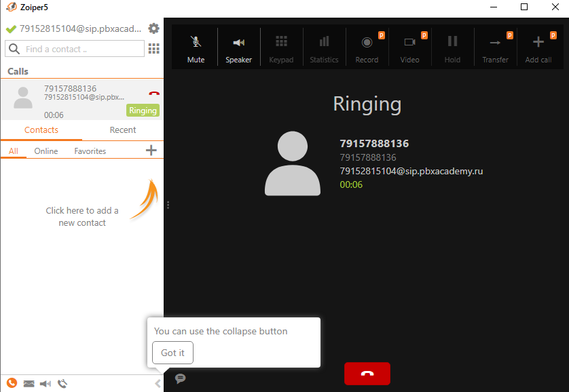Screen dimensions: 569x392
Task: Click the panel splitter dots handle
Action: point(168,205)
